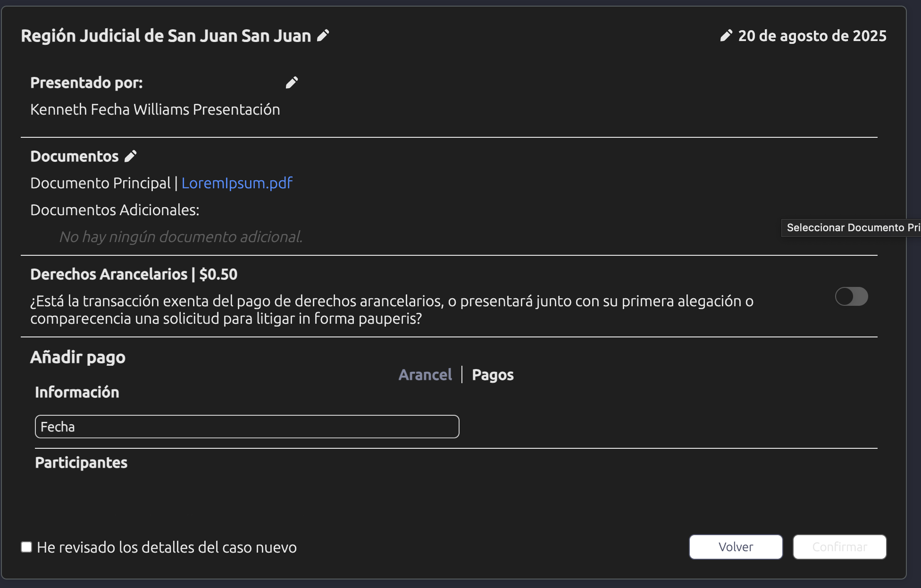This screenshot has width=921, height=588.
Task: Click the Añadir pago heading
Action: coord(78,357)
